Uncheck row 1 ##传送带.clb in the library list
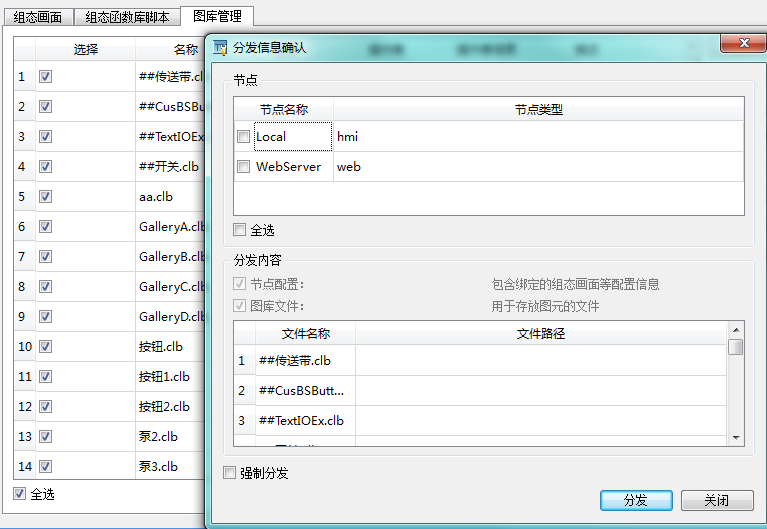The image size is (767, 529). click(45, 76)
